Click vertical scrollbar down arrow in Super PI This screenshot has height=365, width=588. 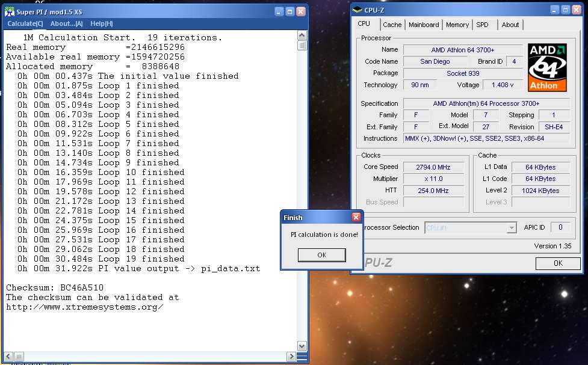click(302, 346)
